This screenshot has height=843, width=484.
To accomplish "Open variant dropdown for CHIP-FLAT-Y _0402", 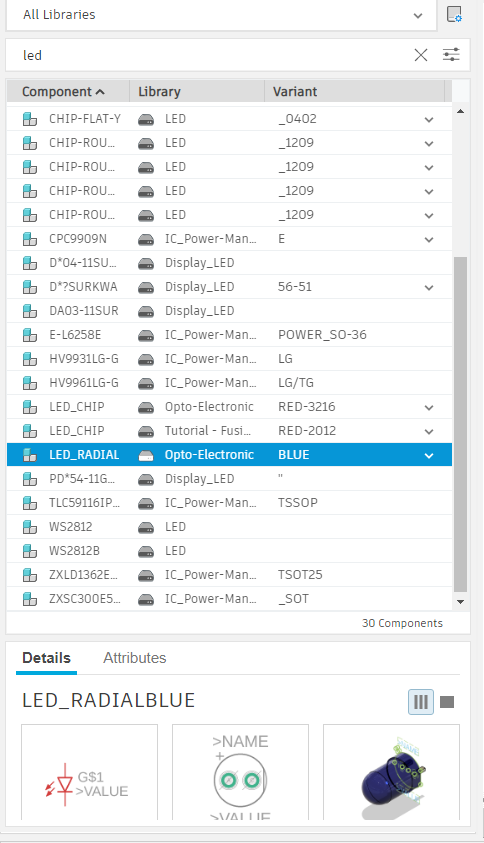I will [x=429, y=119].
